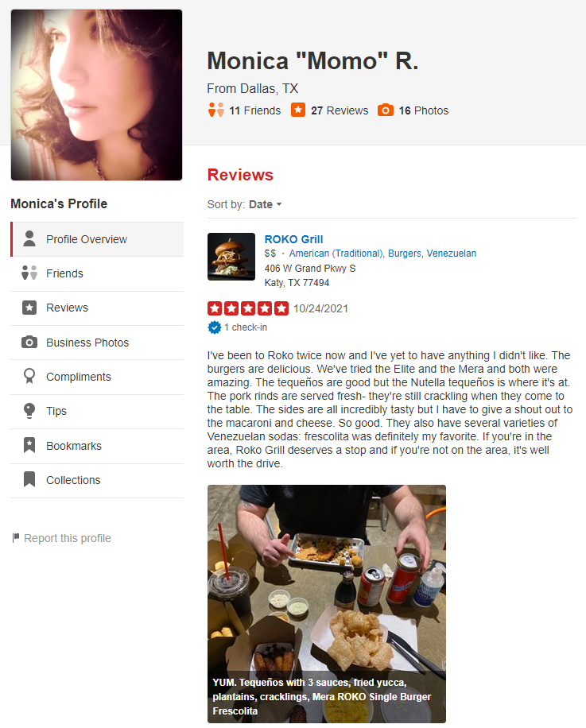
Task: Open the ROKO Grill business link
Action: click(293, 239)
